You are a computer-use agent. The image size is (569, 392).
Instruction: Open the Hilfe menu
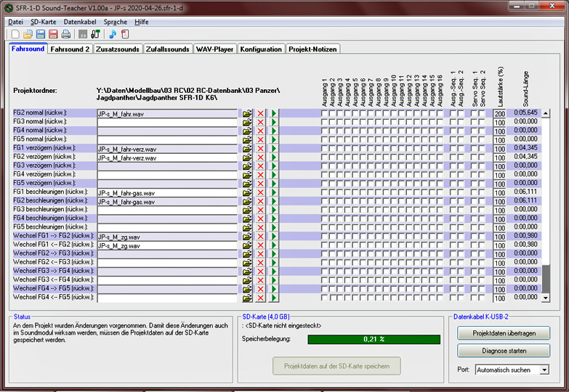(142, 22)
